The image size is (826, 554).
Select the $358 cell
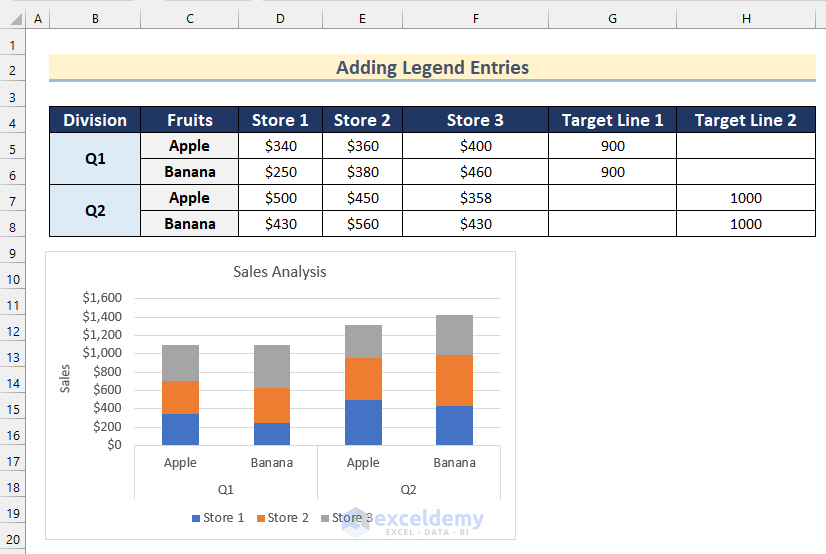coord(476,198)
